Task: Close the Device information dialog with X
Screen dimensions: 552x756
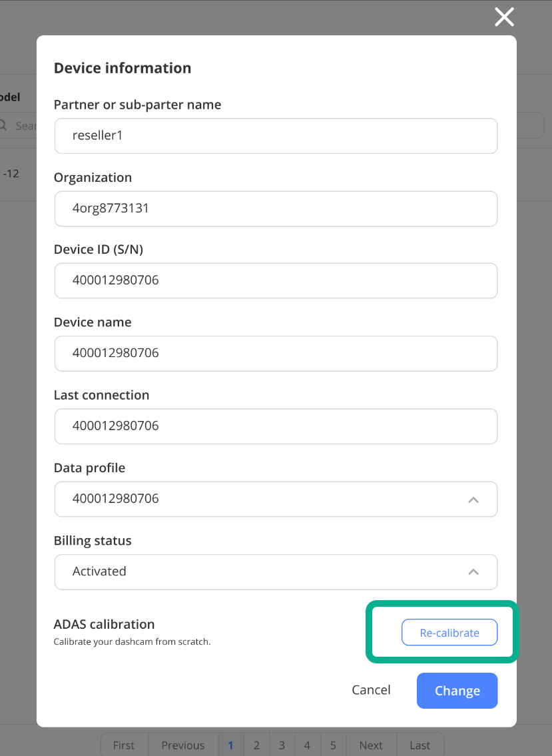Action: (x=504, y=17)
